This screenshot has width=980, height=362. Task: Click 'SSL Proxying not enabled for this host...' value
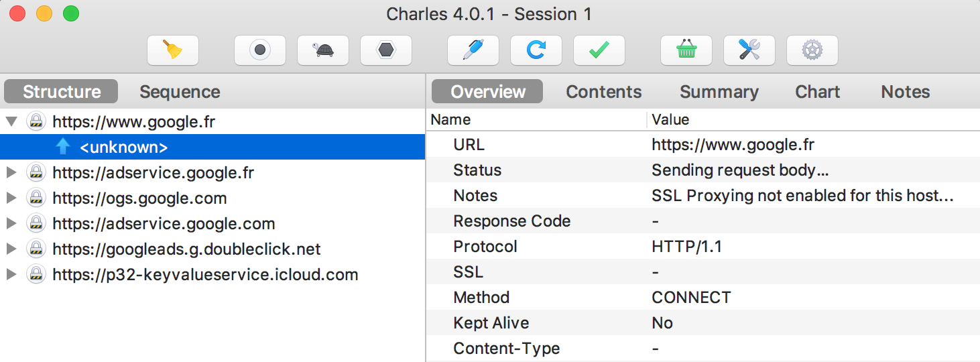pyautogui.click(x=802, y=196)
